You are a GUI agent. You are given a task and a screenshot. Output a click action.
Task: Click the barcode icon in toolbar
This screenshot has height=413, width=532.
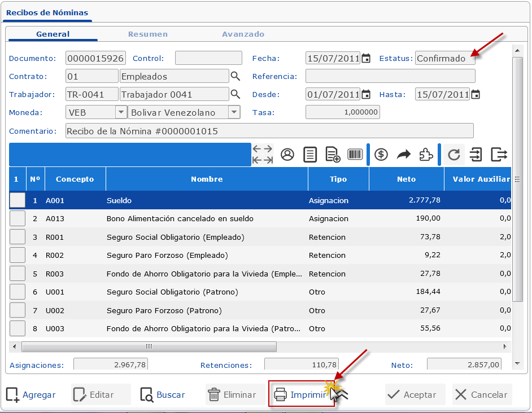(x=355, y=155)
